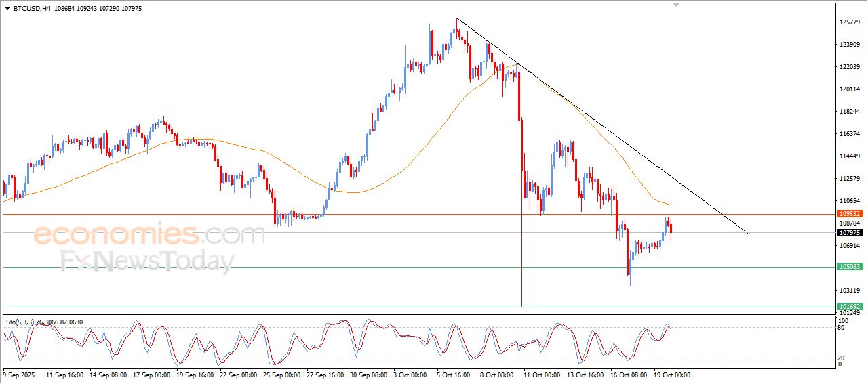Select the lowest green horizontal line
Viewport: 868px width, 384px height.
pos(339,307)
